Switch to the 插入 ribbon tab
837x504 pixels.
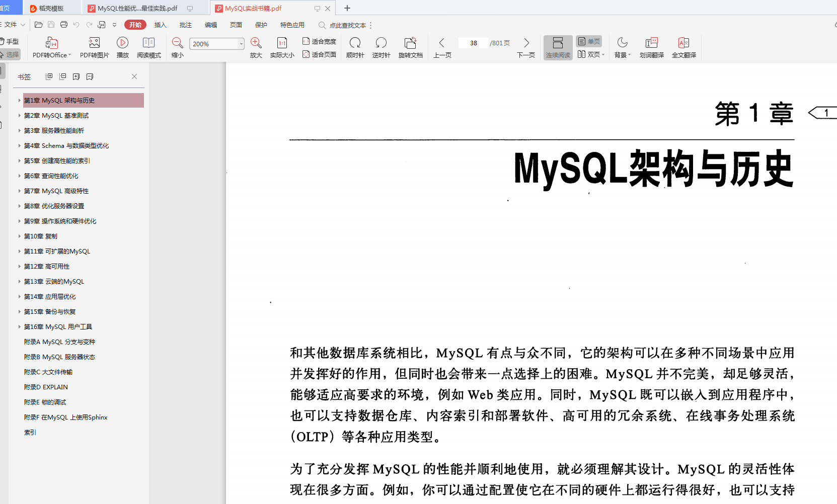[160, 25]
